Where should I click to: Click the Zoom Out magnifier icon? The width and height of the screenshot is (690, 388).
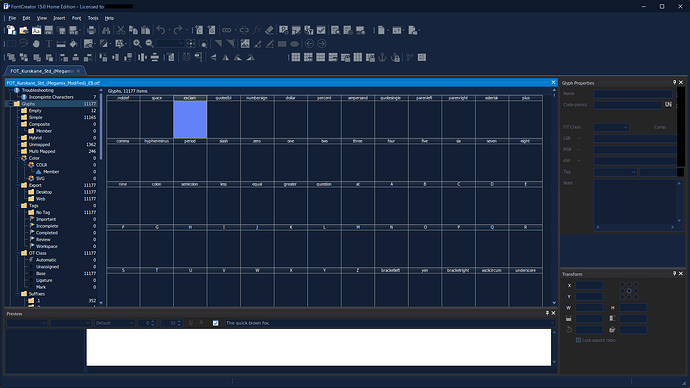[150, 44]
